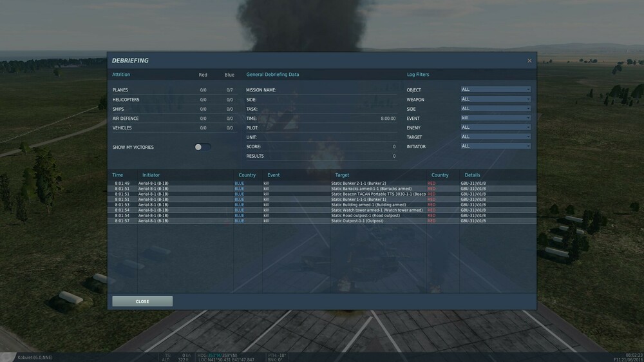Image resolution: width=644 pixels, height=362 pixels.
Task: Sort log by Initiator column header
Action: [151, 175]
